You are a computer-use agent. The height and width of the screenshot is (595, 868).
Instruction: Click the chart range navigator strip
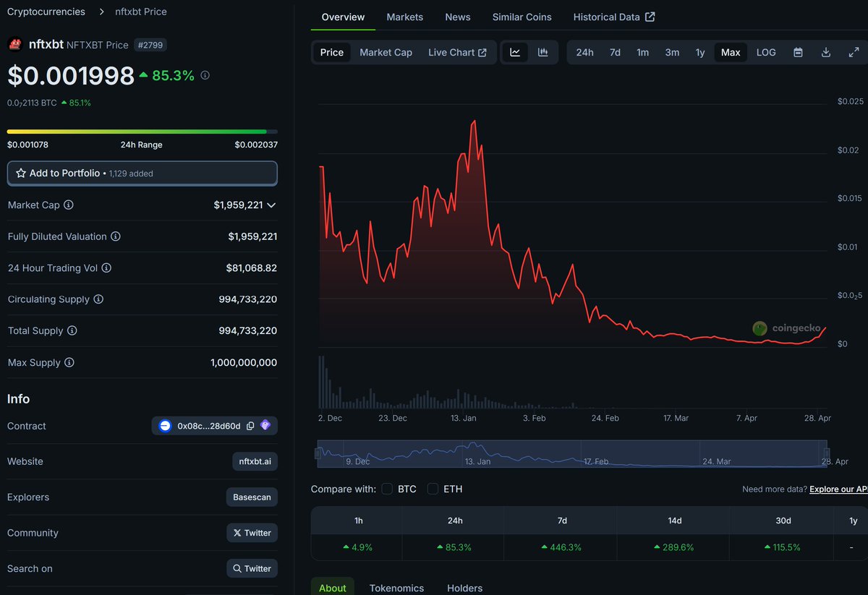click(573, 454)
